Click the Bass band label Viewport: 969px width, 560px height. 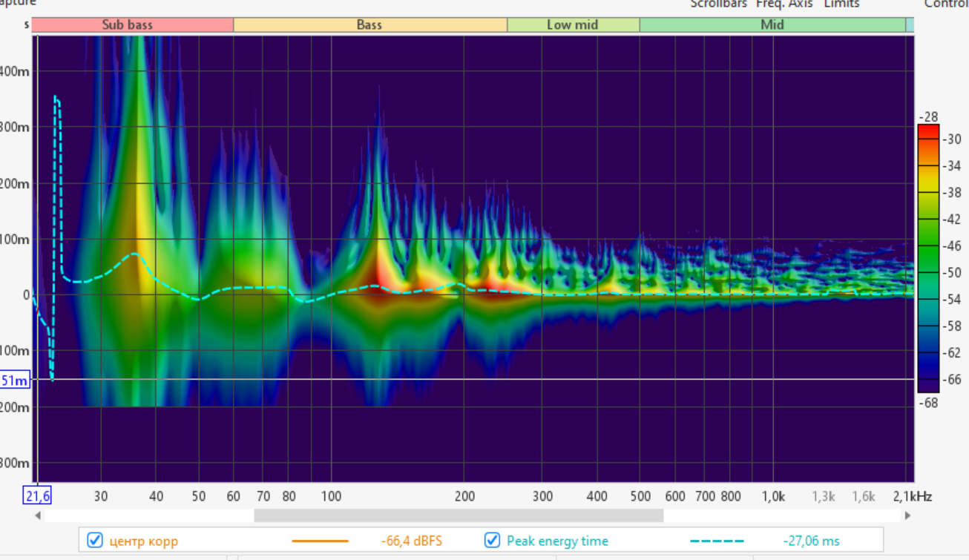pyautogui.click(x=370, y=24)
